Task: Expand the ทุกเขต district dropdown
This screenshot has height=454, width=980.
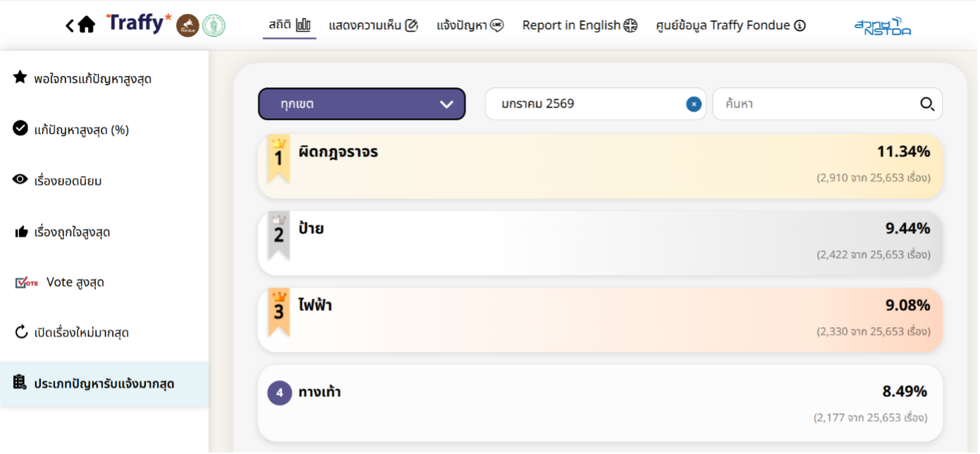Action: [x=362, y=104]
